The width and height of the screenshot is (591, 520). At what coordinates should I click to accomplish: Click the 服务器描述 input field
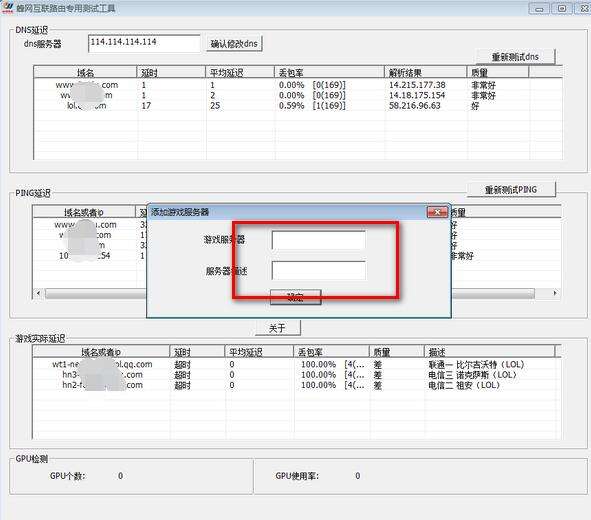[x=318, y=271]
